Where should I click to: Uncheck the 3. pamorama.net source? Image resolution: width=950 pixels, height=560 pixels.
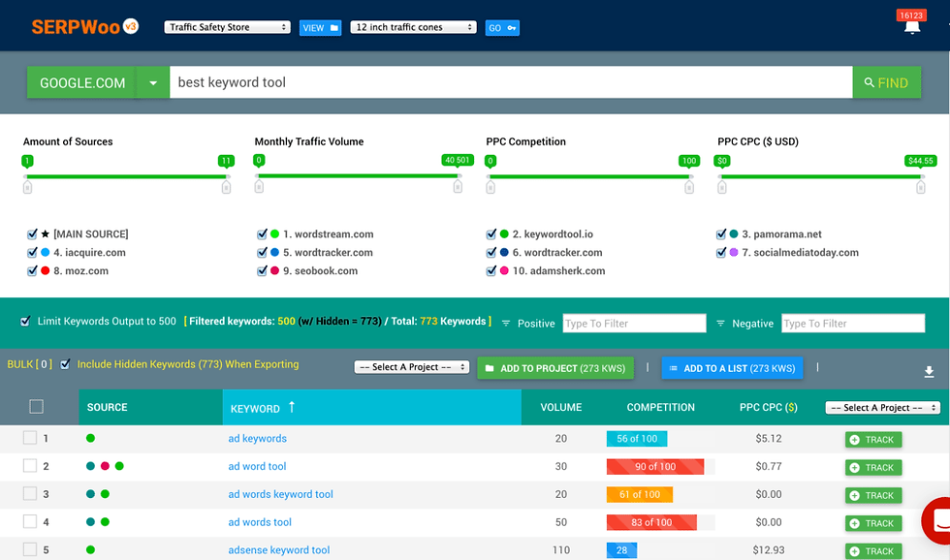pyautogui.click(x=721, y=233)
